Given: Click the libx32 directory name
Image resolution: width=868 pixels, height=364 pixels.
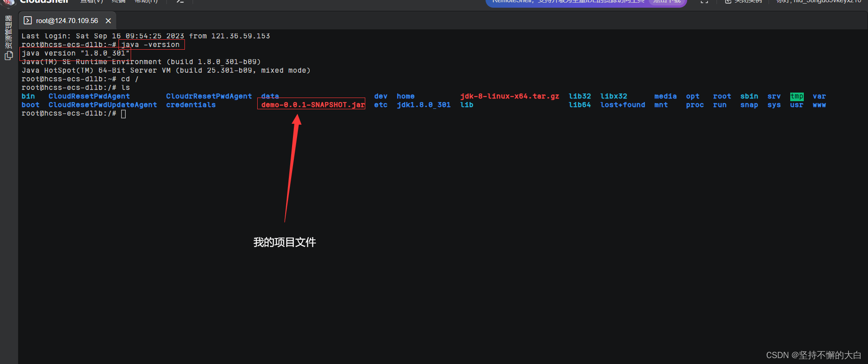Looking at the screenshot, I should 613,96.
